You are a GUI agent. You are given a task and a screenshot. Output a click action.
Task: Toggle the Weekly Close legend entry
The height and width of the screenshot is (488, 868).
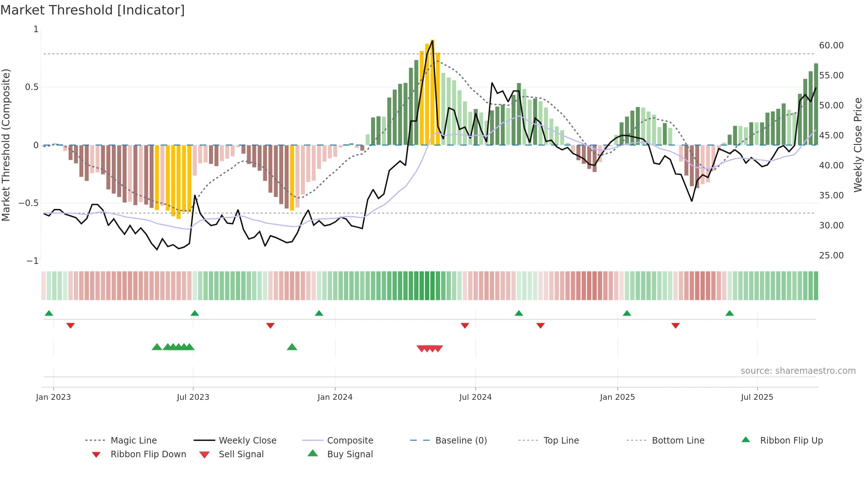point(235,440)
